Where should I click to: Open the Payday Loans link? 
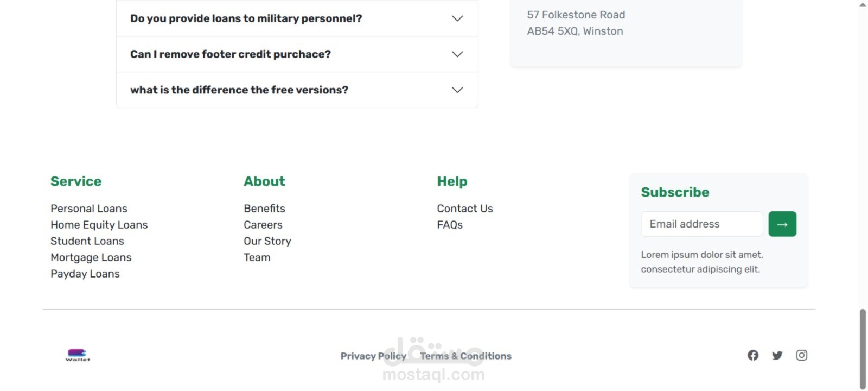[85, 274]
